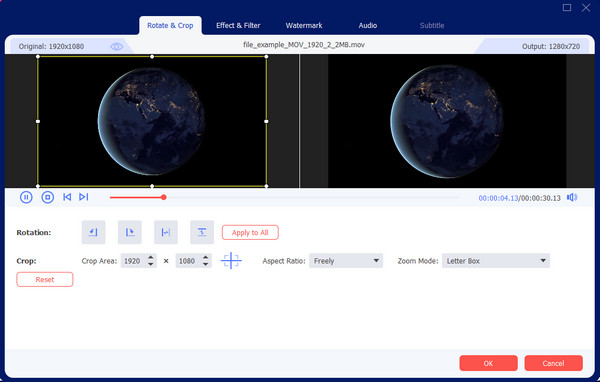Image resolution: width=600 pixels, height=382 pixels.
Task: Click the bottom-right crop handle
Action: tap(266, 186)
